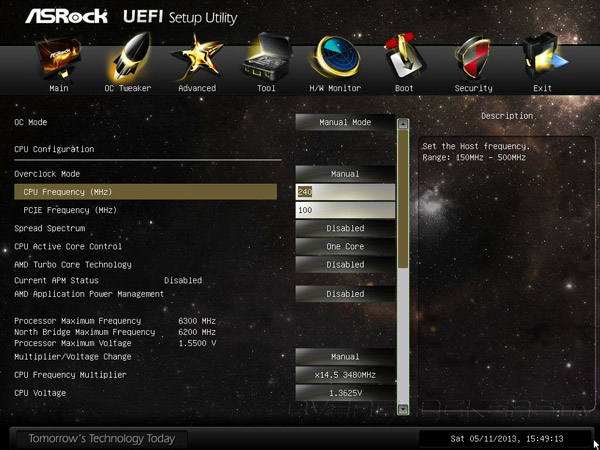This screenshot has width=600, height=450.
Task: Select the 'OC Mode' label
Action: coord(31,122)
